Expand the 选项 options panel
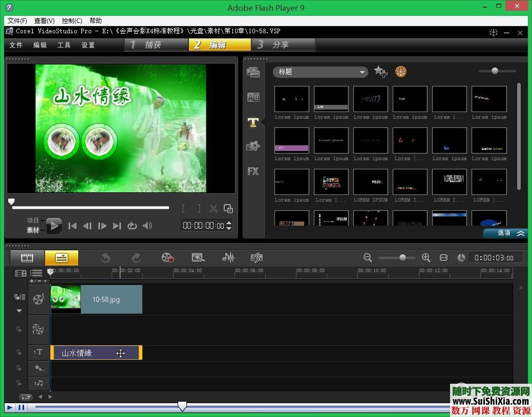The height and width of the screenshot is (417, 532). [505, 233]
